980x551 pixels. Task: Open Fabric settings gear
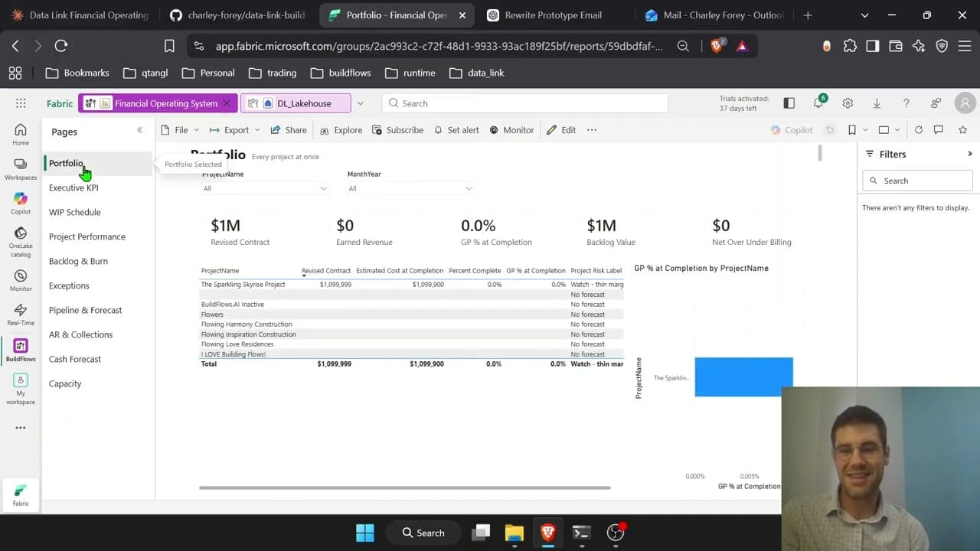[848, 103]
